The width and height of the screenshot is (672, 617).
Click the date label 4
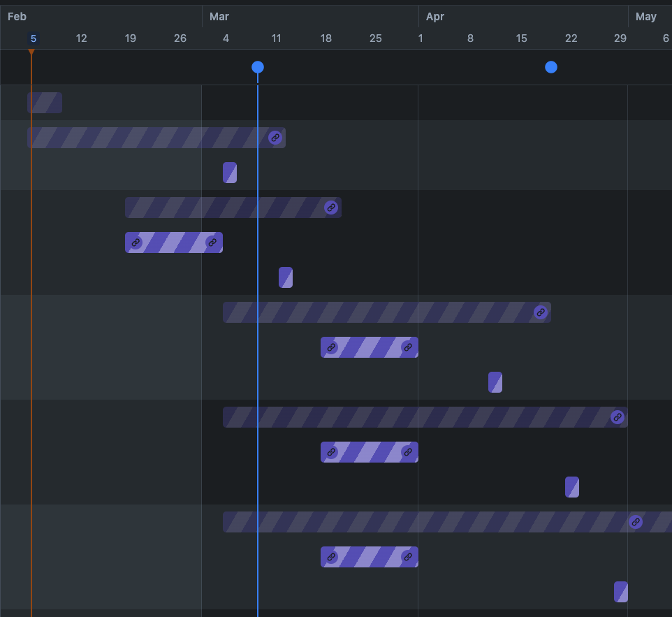pos(226,38)
